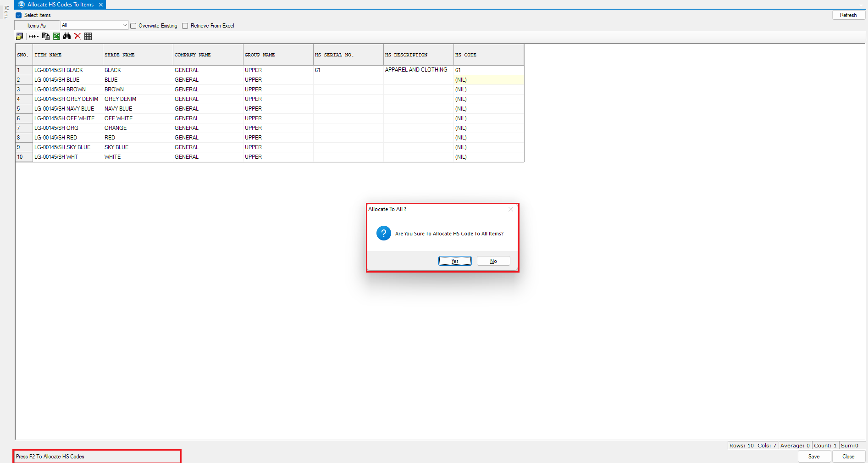Click the red X delete icon

click(77, 36)
